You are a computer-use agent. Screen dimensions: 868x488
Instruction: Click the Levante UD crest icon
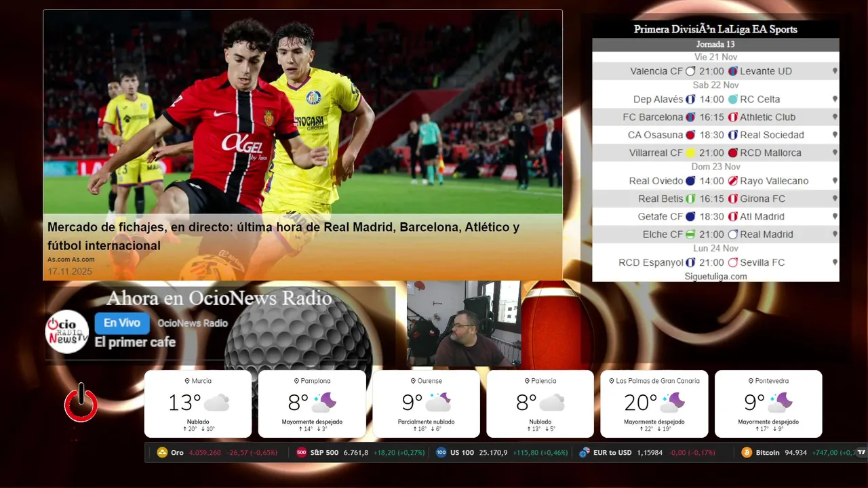pos(732,71)
